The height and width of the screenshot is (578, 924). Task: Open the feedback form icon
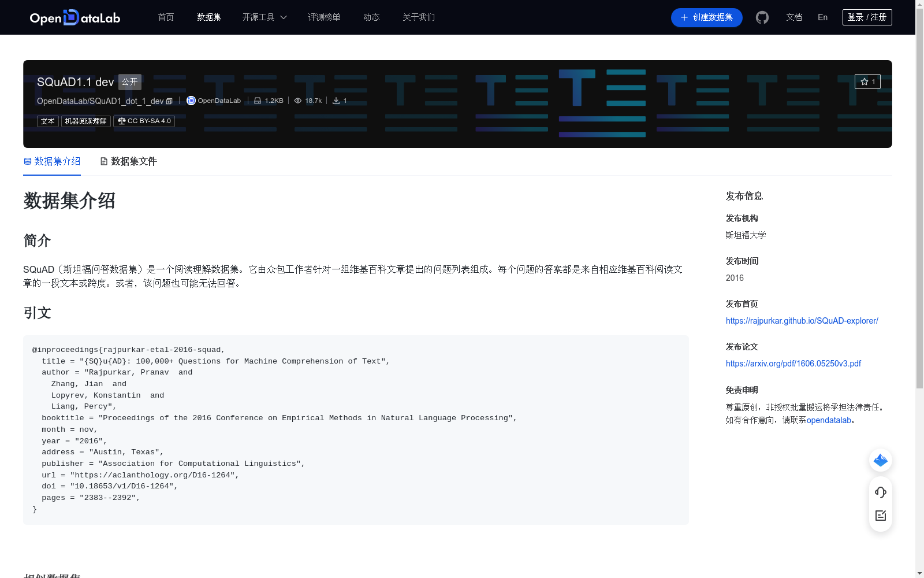[x=881, y=516]
